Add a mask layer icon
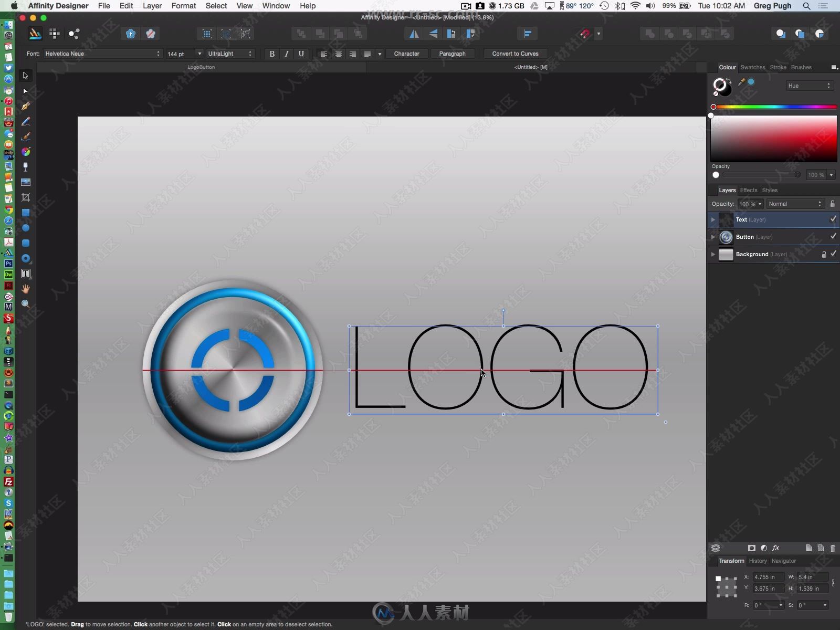 point(751,548)
